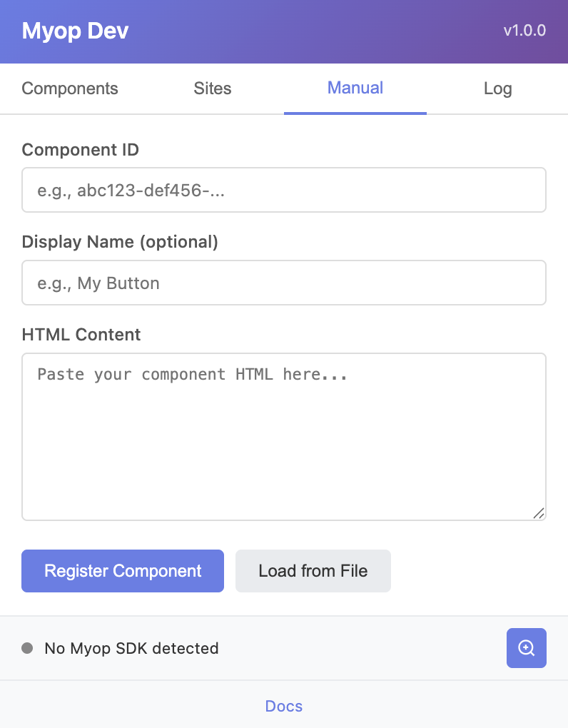Open the Docs link
This screenshot has height=728, width=568.
283,706
